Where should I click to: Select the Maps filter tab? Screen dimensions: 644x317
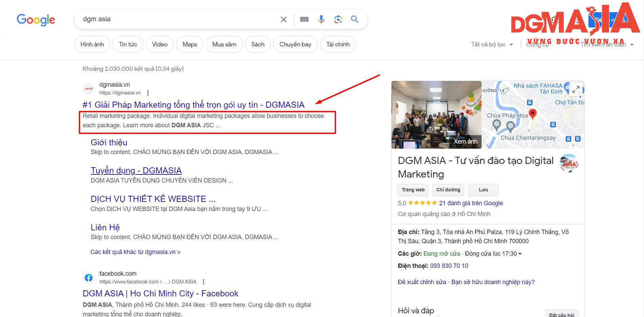(190, 44)
